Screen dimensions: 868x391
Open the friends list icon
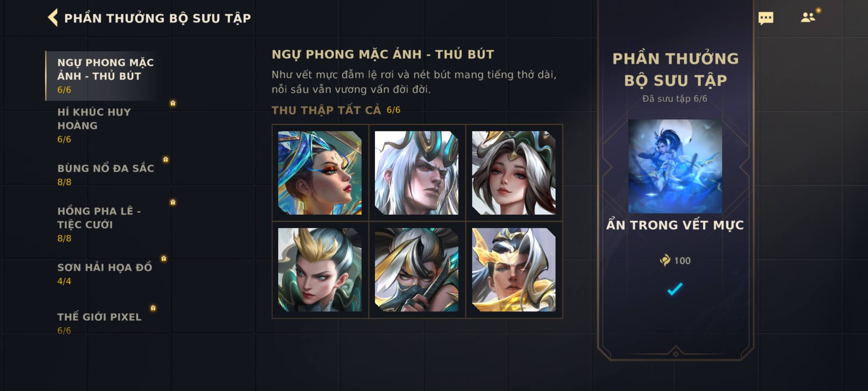point(808,17)
